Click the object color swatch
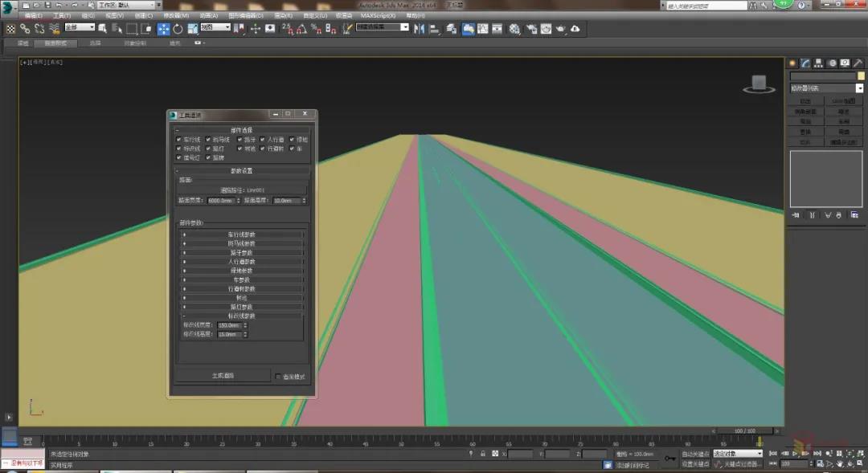Image resolution: width=868 pixels, height=473 pixels. 861,76
